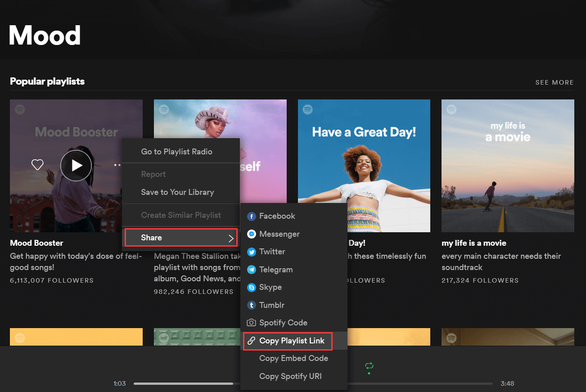
Task: Click the Messenger icon in share menu
Action: [252, 234]
